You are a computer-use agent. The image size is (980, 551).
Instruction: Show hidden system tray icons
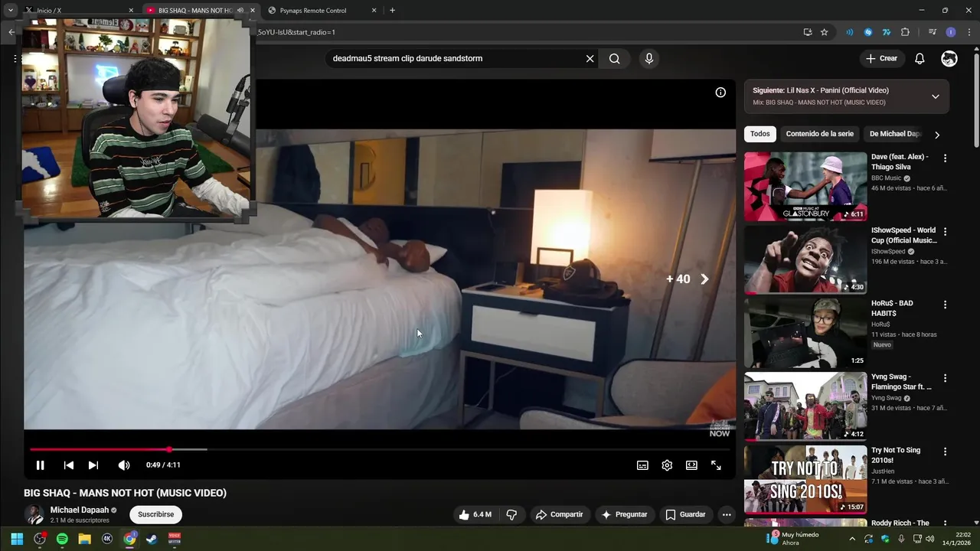(x=852, y=539)
